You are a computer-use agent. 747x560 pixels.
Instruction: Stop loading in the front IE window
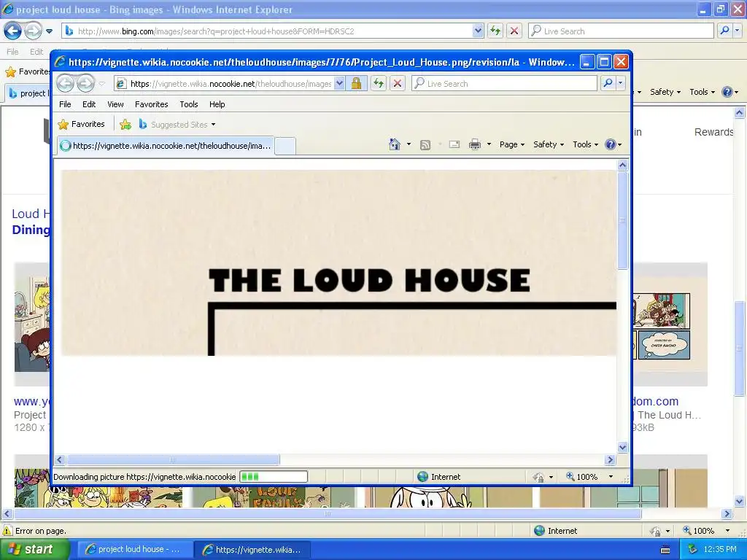coord(398,84)
